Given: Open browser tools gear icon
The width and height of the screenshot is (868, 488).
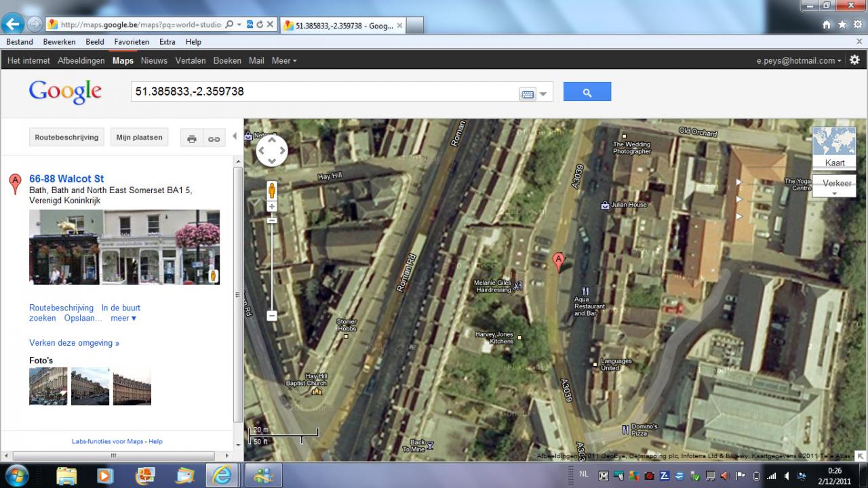Looking at the screenshot, I should (857, 24).
